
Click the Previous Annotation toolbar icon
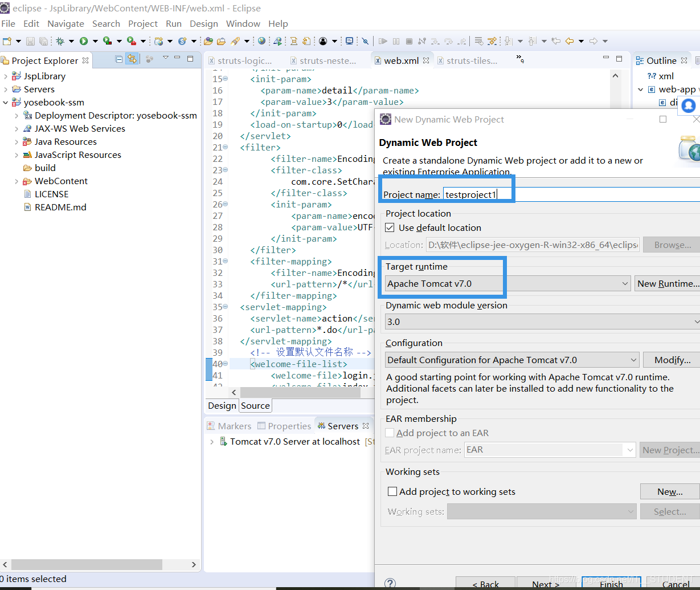(533, 41)
